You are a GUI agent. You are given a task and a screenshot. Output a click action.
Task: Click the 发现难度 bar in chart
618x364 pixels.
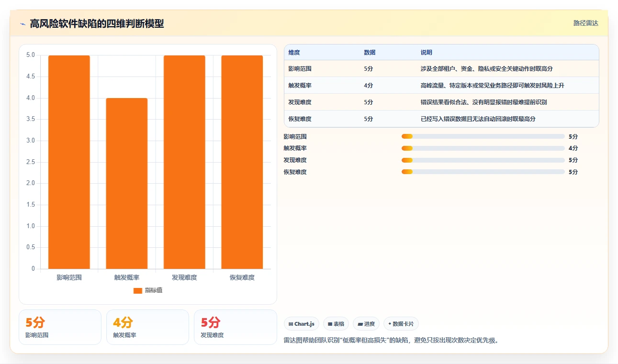coord(184,162)
